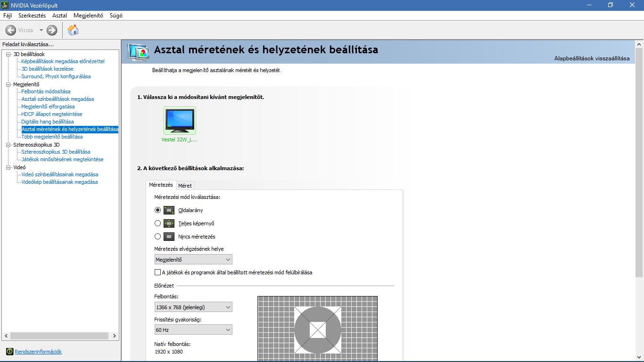This screenshot has width=644, height=362.
Task: Open 3D beállítások kezelése
Action: pos(47,69)
